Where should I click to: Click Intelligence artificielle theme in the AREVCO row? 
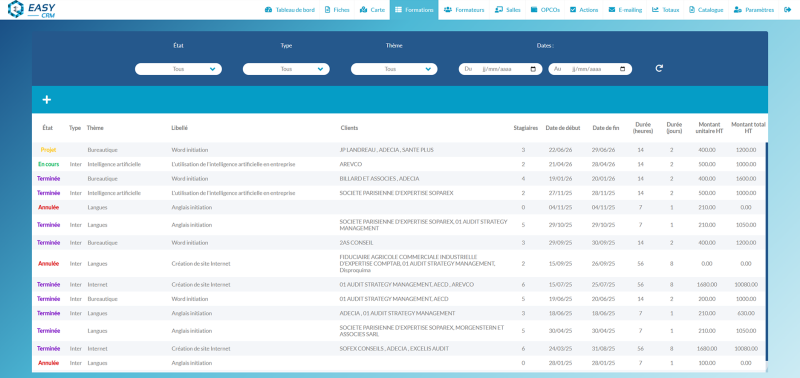(x=114, y=164)
